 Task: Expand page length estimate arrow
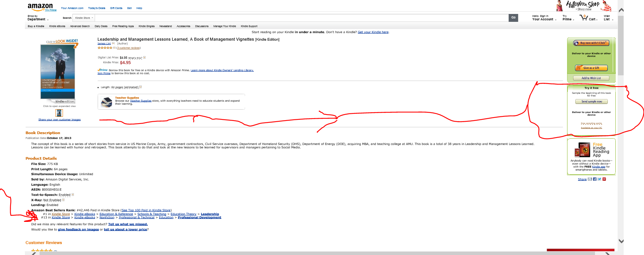pyautogui.click(x=140, y=87)
